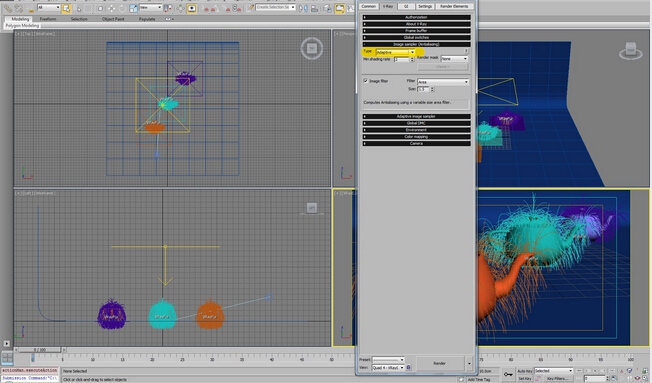Click the time slider at 0 / 100
This screenshot has height=383, width=652.
[x=40, y=350]
